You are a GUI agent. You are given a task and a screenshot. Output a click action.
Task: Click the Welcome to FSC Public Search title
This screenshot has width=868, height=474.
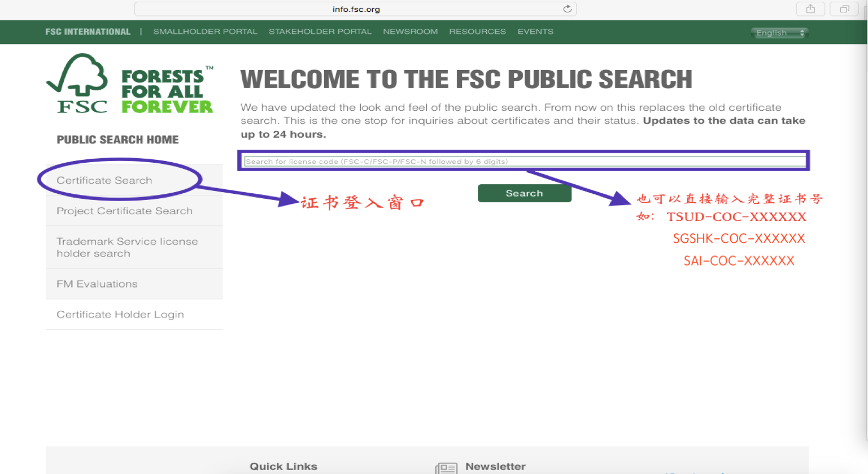point(466,79)
